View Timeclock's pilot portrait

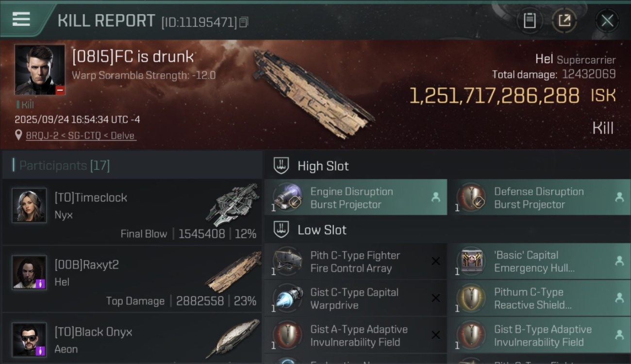(x=29, y=205)
